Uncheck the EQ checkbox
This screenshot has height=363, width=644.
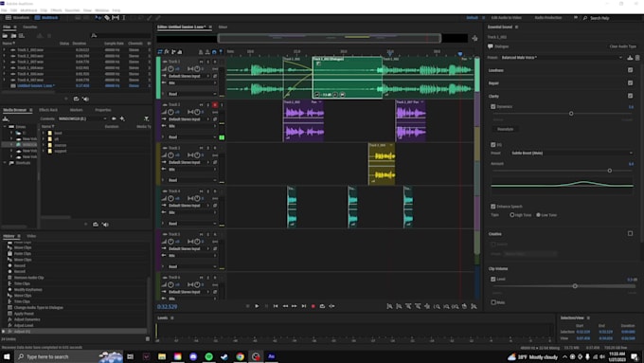pyautogui.click(x=492, y=145)
